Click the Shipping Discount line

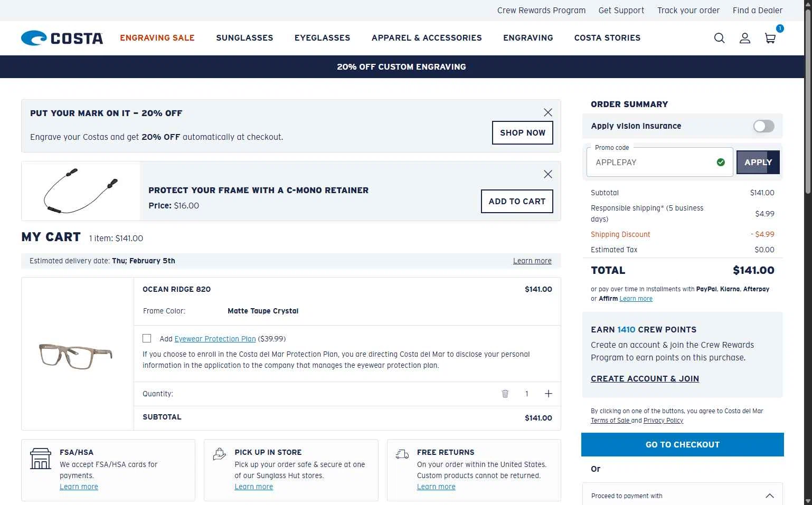(682, 234)
